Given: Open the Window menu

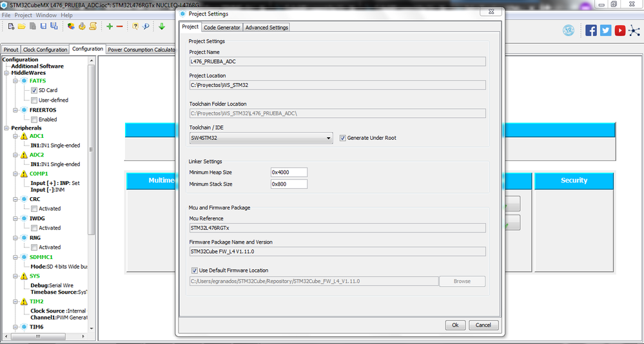Looking at the screenshot, I should pyautogui.click(x=46, y=15).
